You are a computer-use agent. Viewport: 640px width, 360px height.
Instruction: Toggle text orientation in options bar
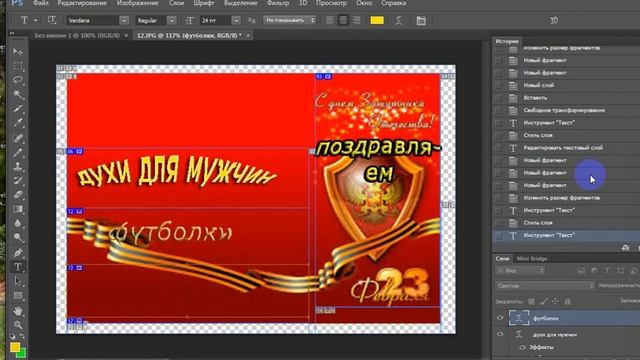[x=52, y=20]
